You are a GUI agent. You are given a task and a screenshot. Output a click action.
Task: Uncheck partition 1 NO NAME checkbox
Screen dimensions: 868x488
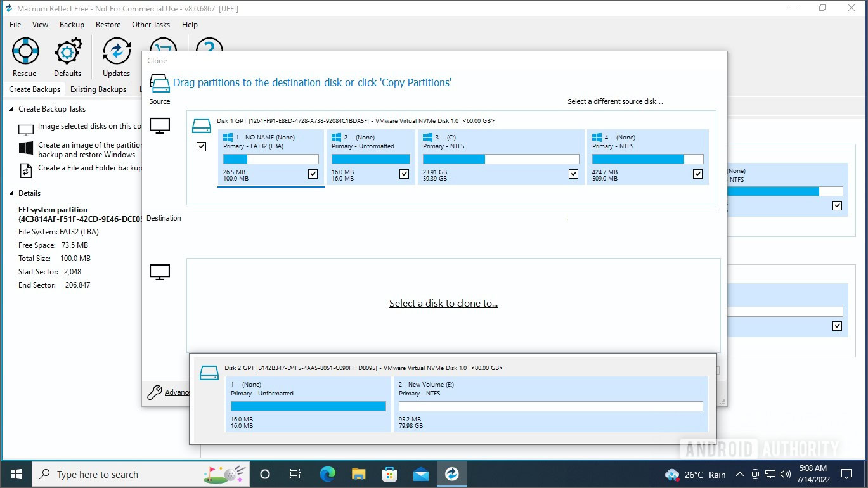[x=313, y=174]
